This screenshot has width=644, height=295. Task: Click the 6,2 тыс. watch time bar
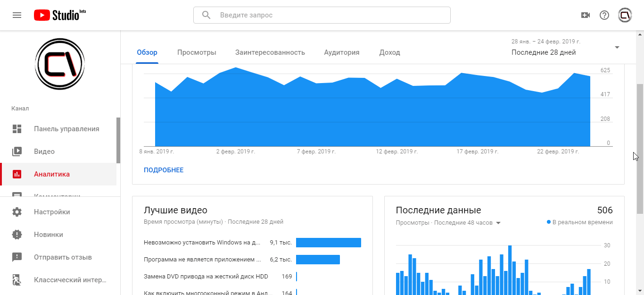point(318,260)
